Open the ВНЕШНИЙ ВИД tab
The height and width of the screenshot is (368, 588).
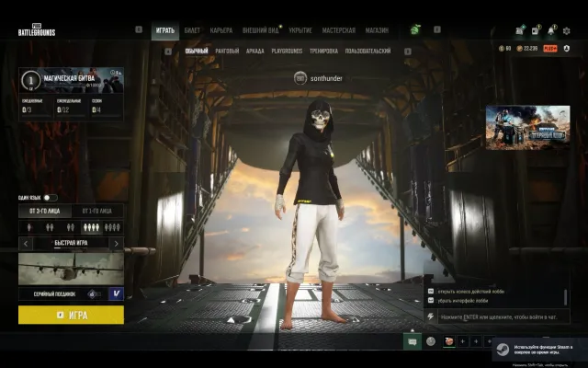pos(261,30)
